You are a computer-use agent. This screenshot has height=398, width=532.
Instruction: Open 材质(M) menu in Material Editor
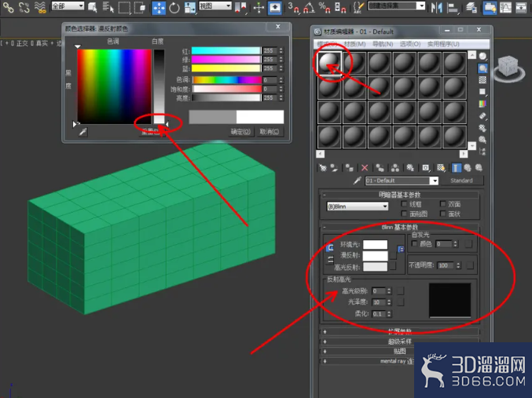[x=355, y=44]
